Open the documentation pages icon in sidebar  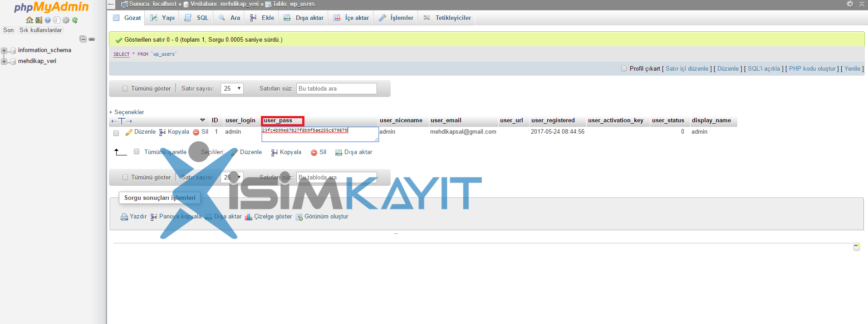56,20
